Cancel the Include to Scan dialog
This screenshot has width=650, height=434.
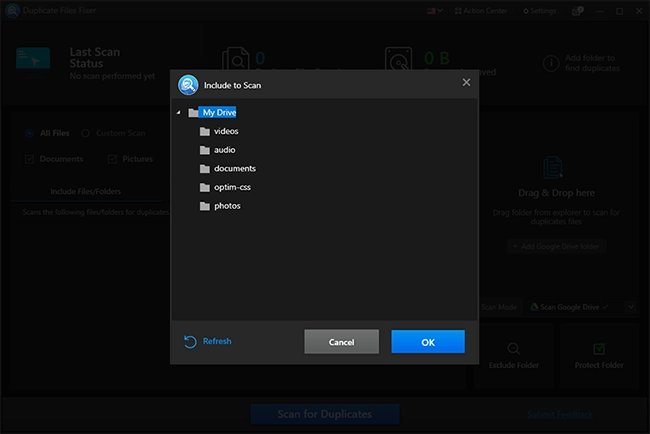click(x=342, y=342)
